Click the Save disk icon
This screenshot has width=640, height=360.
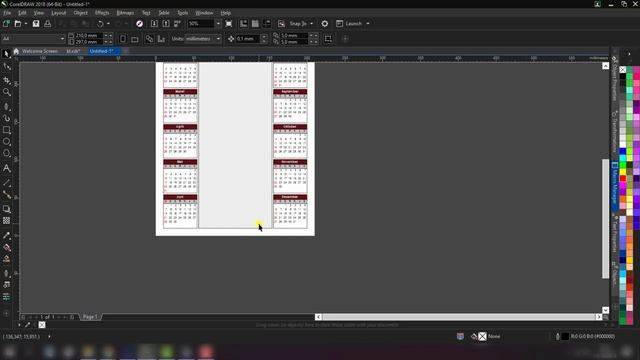click(36, 24)
